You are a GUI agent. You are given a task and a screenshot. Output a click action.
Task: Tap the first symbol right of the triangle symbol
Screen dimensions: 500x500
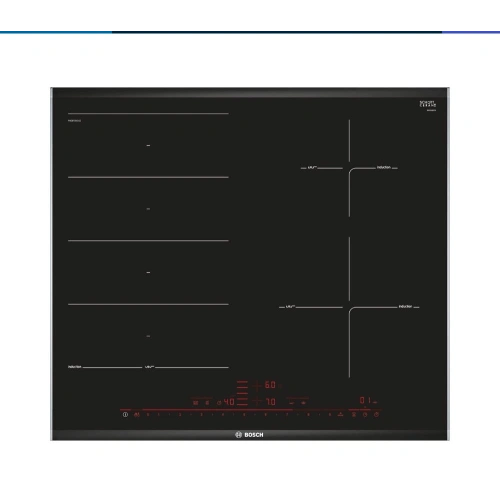click(x=354, y=415)
